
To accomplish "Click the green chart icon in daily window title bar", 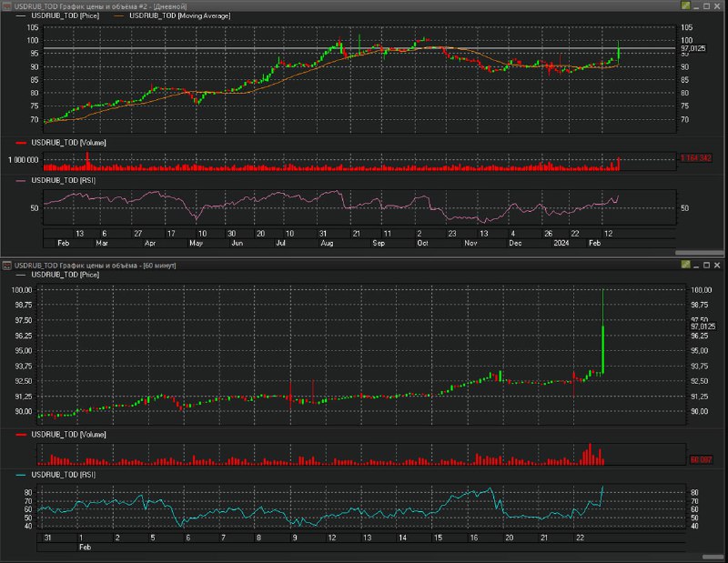I will (685, 5).
